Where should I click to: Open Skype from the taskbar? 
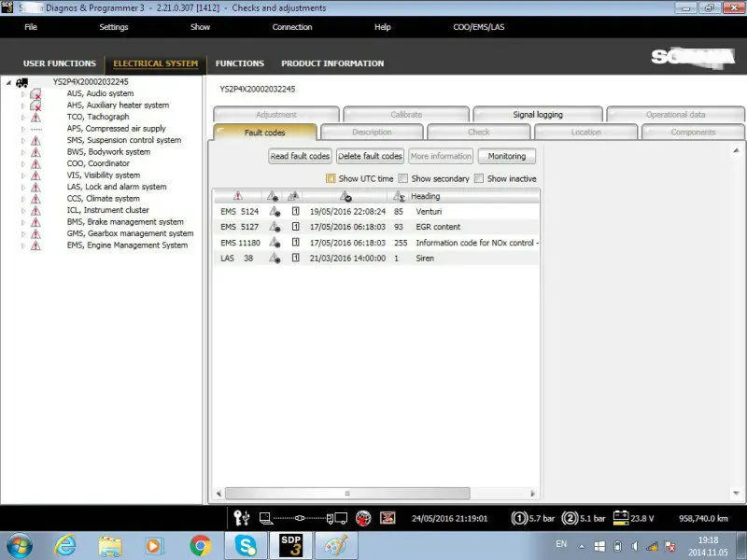pyautogui.click(x=246, y=546)
